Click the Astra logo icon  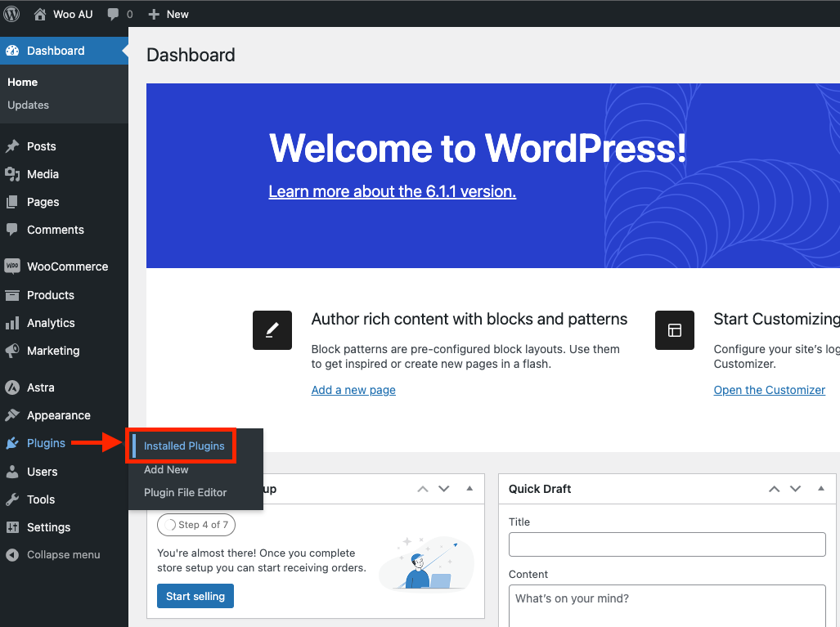click(x=11, y=387)
